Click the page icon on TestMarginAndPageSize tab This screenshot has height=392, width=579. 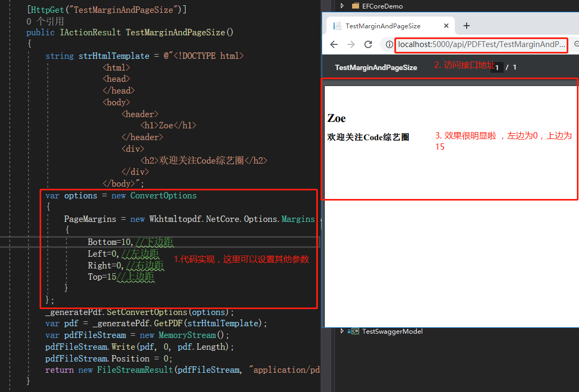(337, 26)
